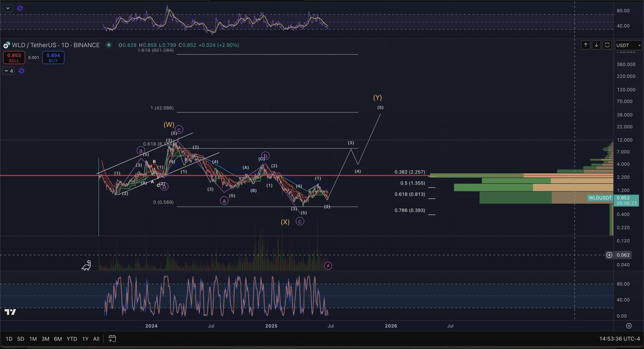Image resolution: width=644 pixels, height=349 pixels.
Task: Click the projected (3) wave label
Action: pyautogui.click(x=351, y=143)
